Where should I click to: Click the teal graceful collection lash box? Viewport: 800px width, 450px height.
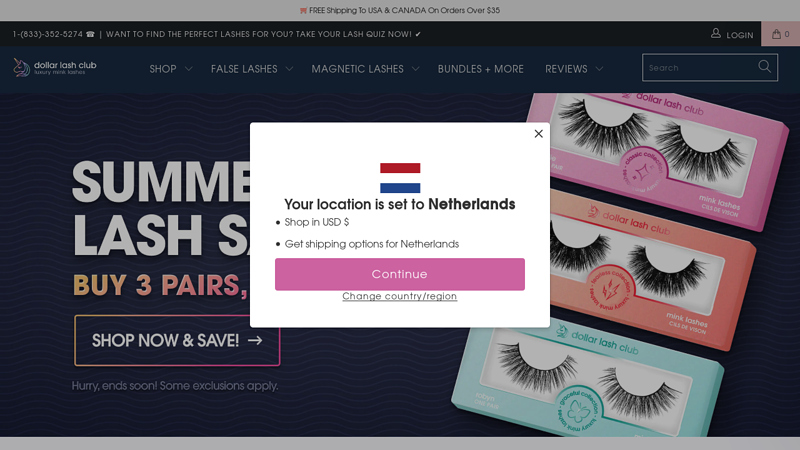point(587,378)
